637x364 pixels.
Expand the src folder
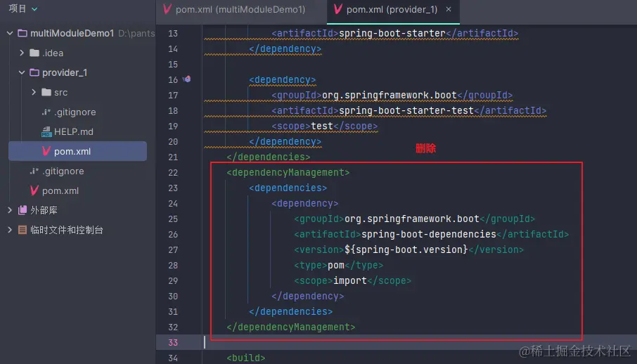coord(34,92)
